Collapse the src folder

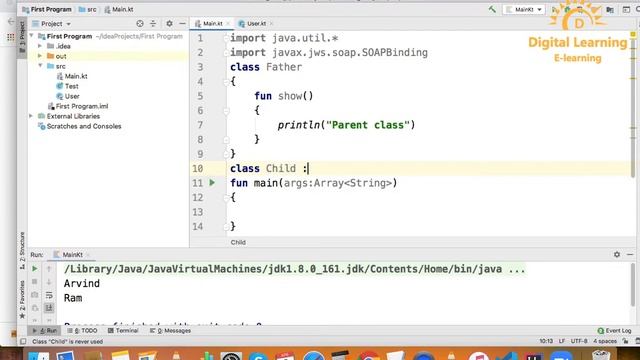(x=40, y=66)
